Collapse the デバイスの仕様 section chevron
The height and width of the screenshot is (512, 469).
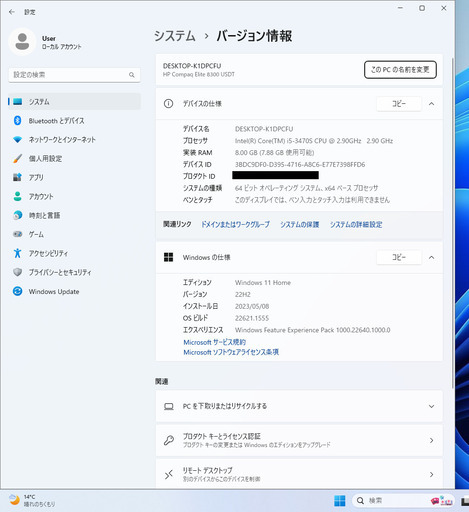point(431,104)
